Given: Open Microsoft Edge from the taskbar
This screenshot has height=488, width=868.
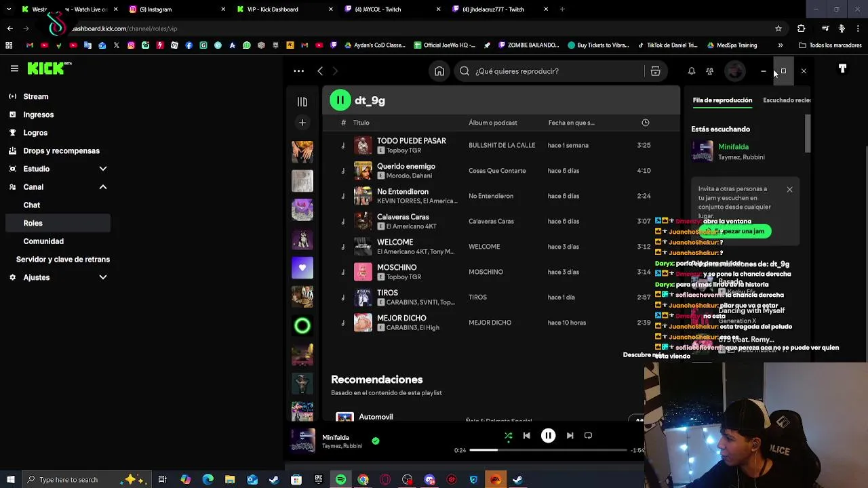Looking at the screenshot, I should click(x=208, y=480).
